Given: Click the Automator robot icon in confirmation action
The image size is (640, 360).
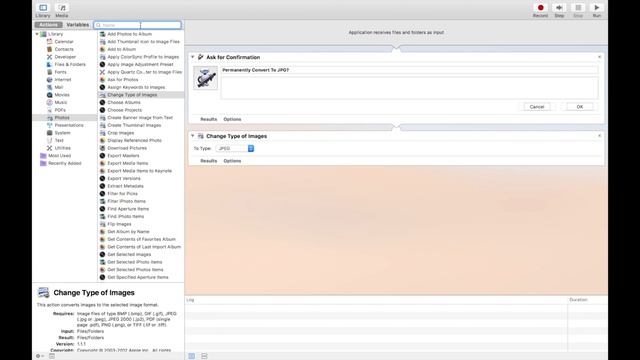Looking at the screenshot, I should 205,78.
